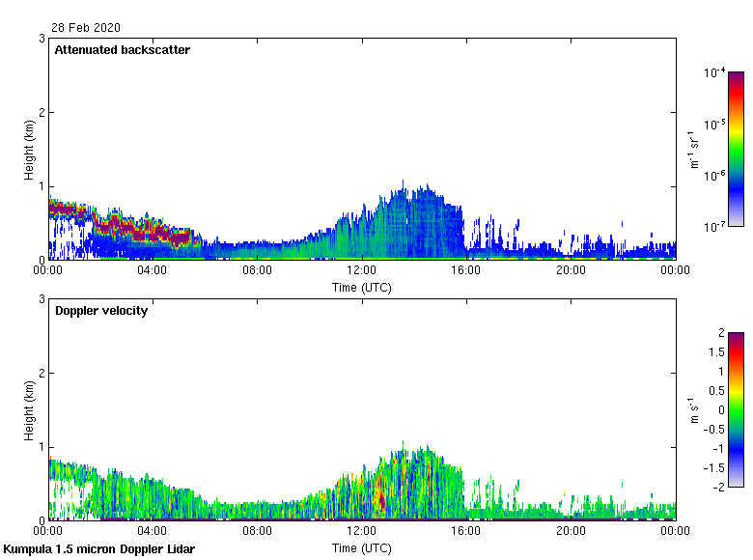The image size is (753, 560).
Task: Select the "Doppler velocity" panel title
Action: click(x=101, y=311)
